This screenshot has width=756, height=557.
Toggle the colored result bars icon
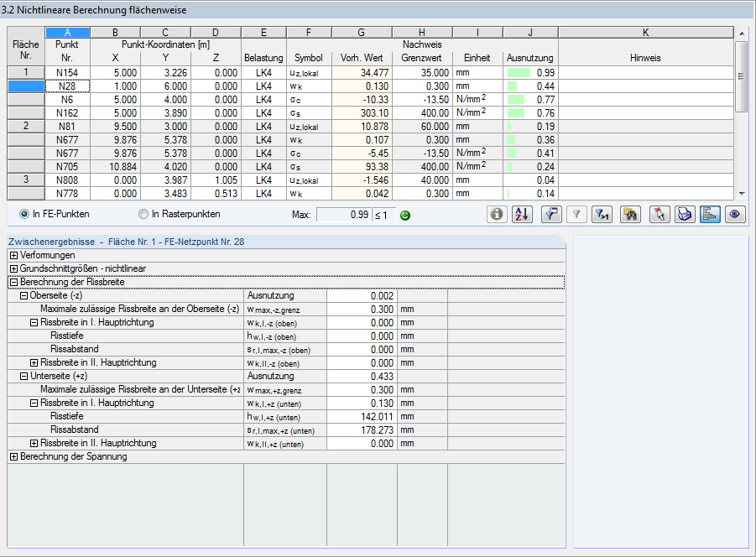tap(710, 214)
